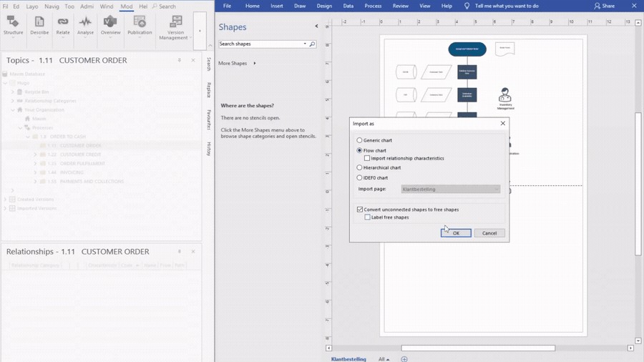Open the Overview ribbon tool
Screen dimensions: 644x362
[110, 26]
